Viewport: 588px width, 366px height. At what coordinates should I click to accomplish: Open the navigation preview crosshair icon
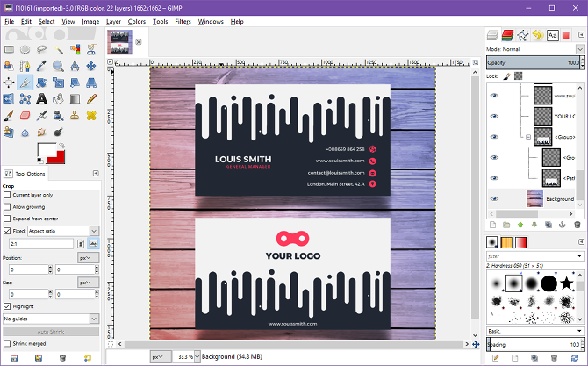click(476, 344)
